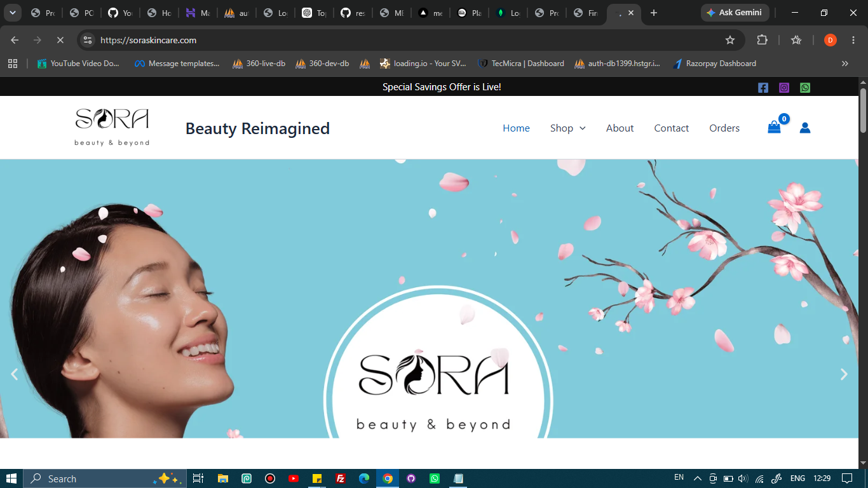Open new tab plus button

pyautogui.click(x=654, y=13)
